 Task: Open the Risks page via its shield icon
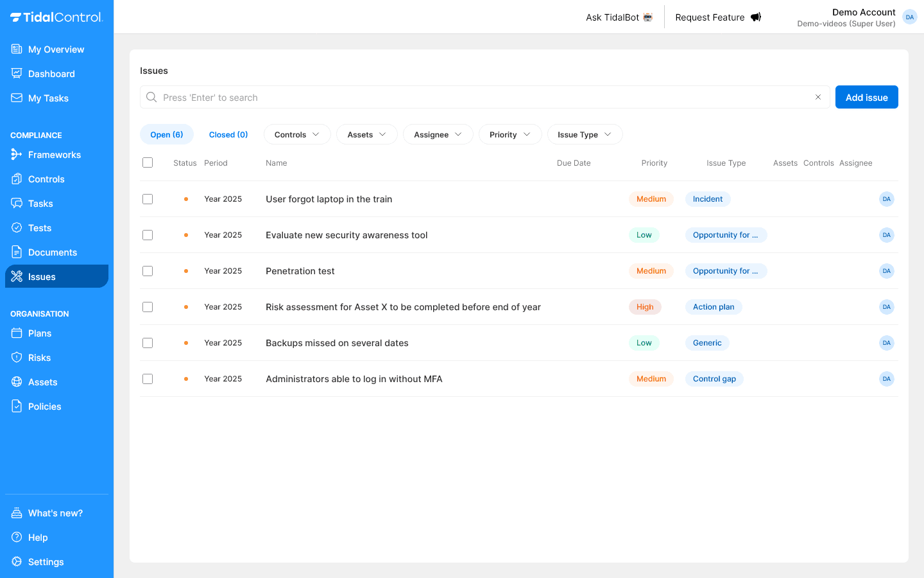[x=16, y=357]
